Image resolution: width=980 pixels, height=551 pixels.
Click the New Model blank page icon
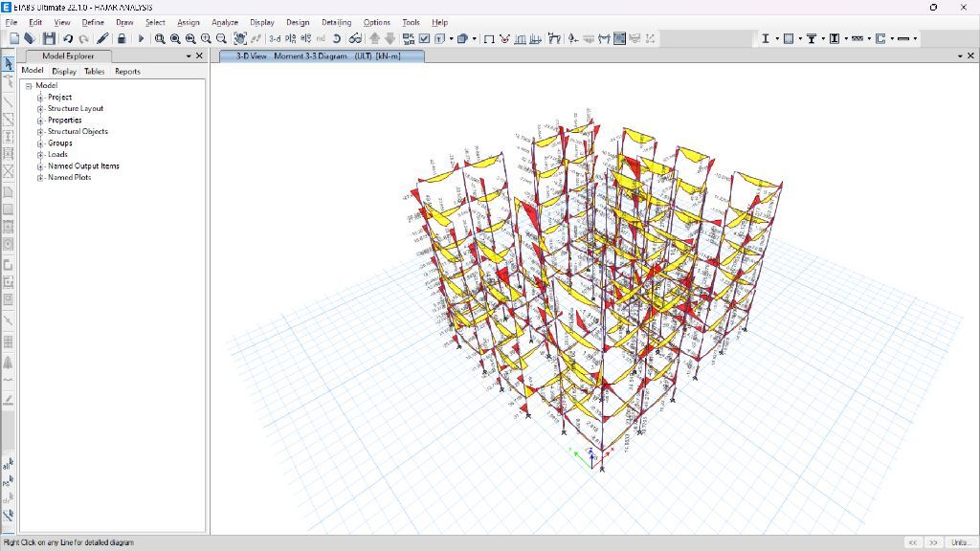coord(14,38)
